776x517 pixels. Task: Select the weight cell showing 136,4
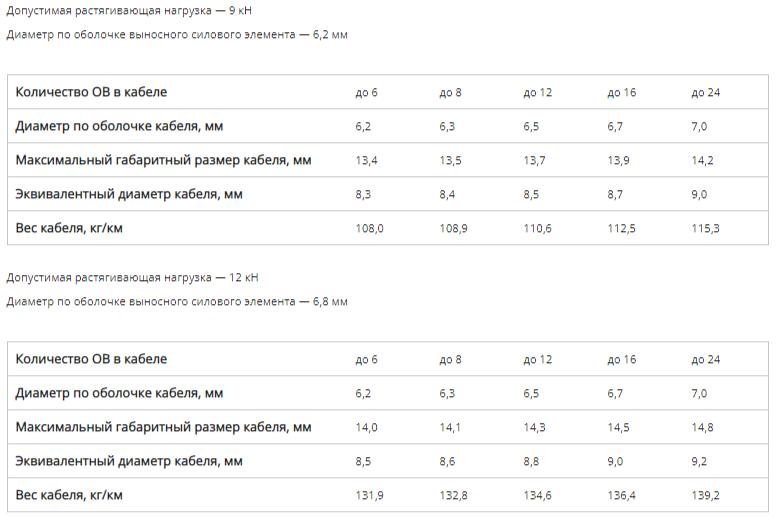pyautogui.click(x=621, y=495)
